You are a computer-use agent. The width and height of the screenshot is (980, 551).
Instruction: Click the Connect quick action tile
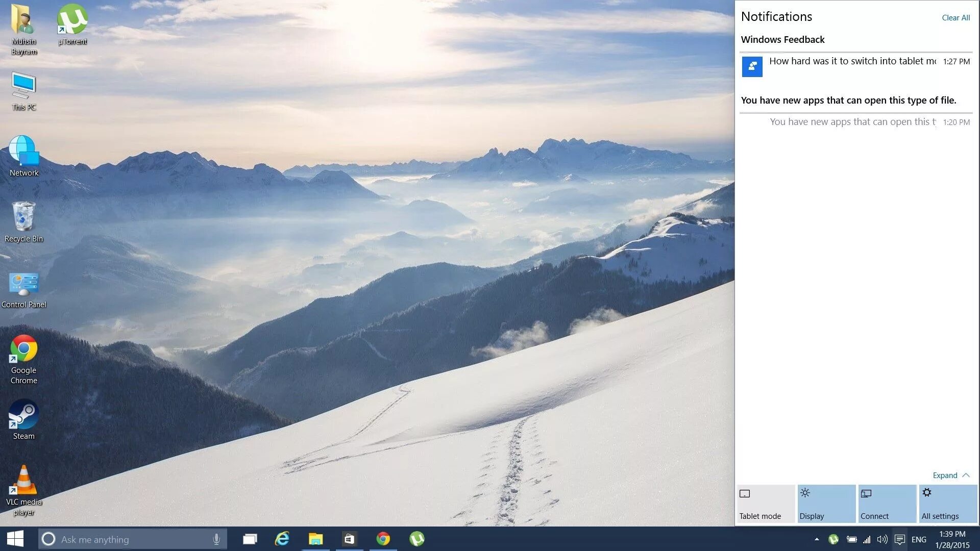tap(887, 504)
